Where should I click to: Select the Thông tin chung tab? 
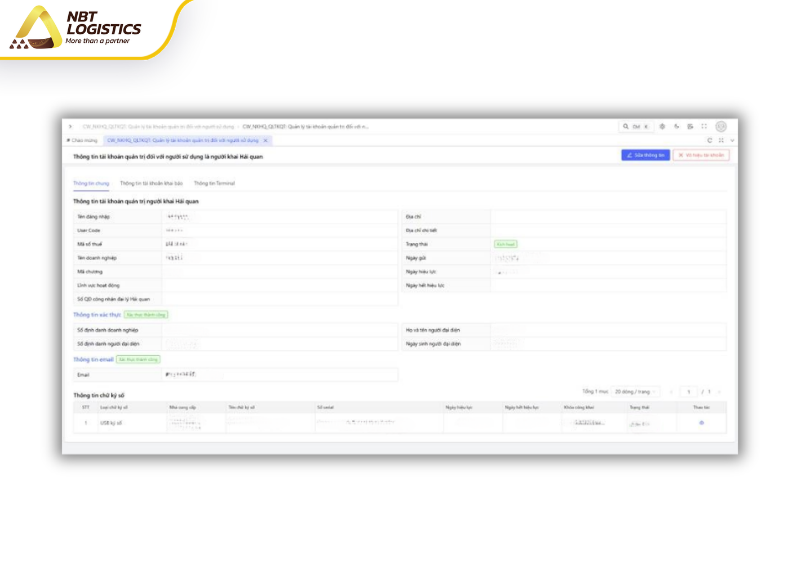[91, 183]
